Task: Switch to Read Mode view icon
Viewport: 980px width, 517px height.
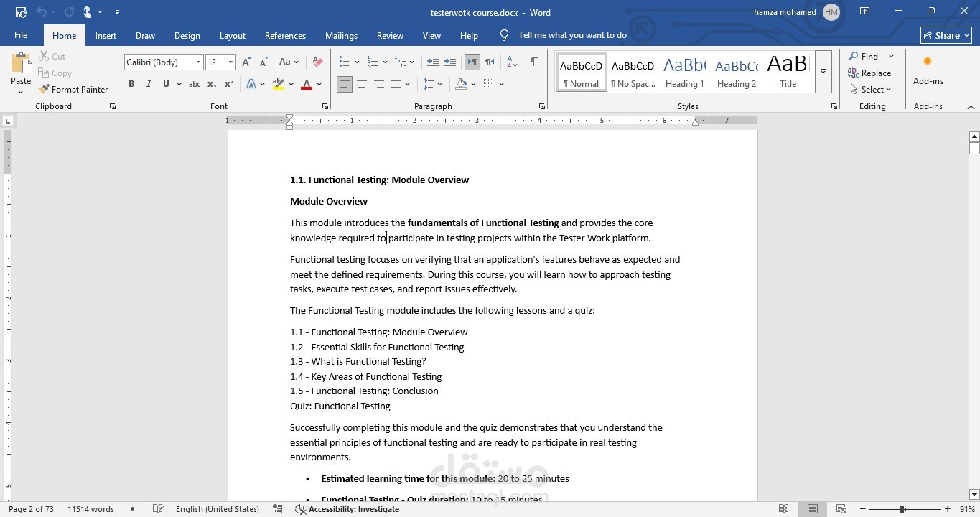Action: point(783,509)
